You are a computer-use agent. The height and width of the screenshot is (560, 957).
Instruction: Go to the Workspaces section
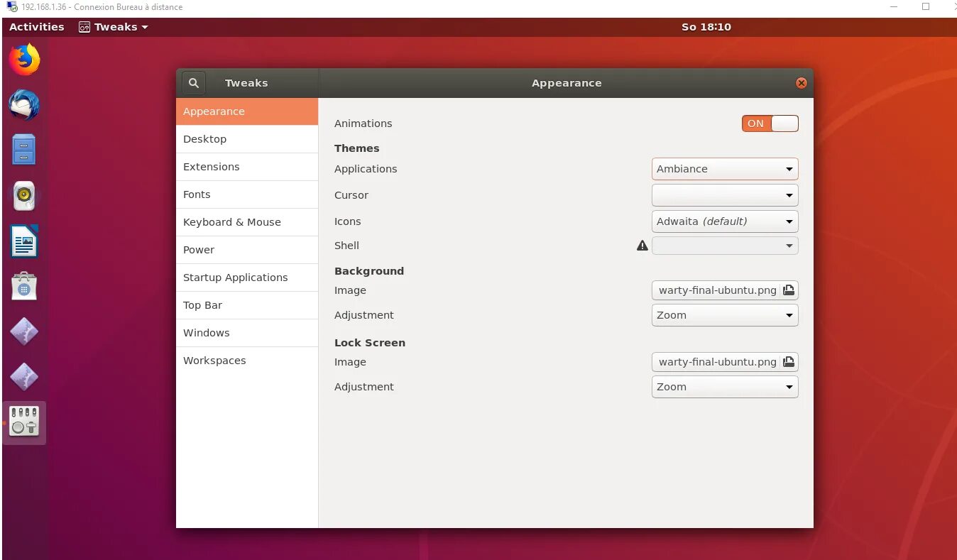tap(247, 361)
